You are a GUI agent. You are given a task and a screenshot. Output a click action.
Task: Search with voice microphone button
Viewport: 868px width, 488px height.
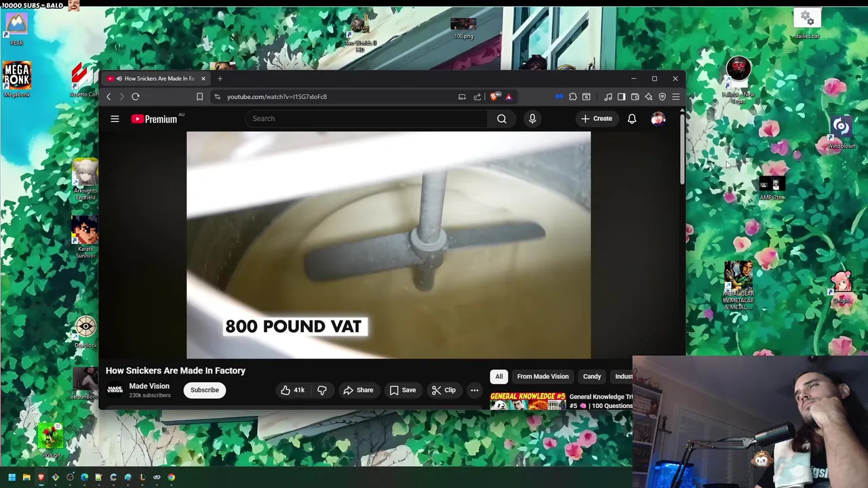(532, 119)
